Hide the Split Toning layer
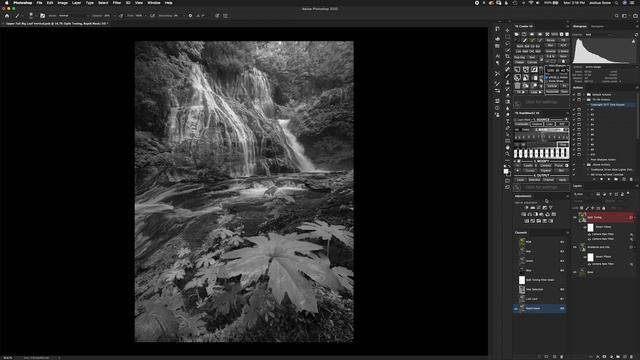Image resolution: width=640 pixels, height=360 pixels. pyautogui.click(x=575, y=217)
